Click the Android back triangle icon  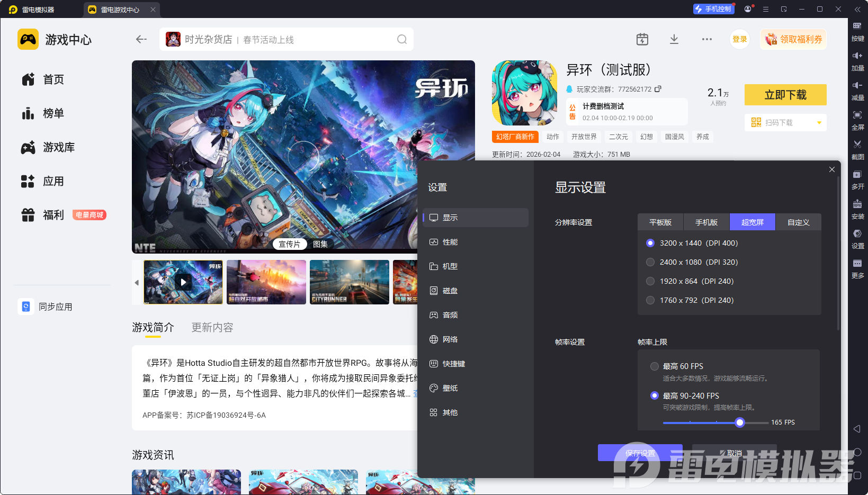coord(857,429)
